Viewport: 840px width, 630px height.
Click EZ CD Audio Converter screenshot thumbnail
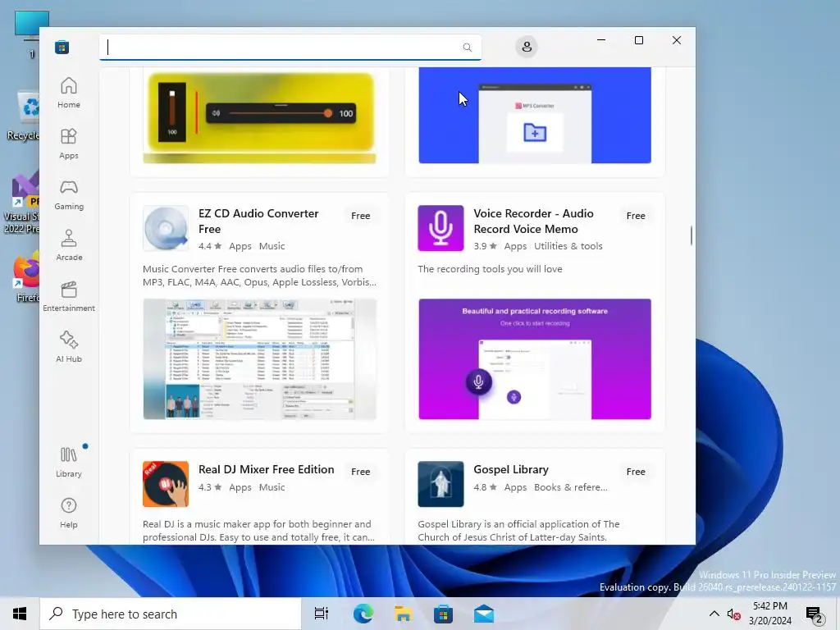(260, 359)
